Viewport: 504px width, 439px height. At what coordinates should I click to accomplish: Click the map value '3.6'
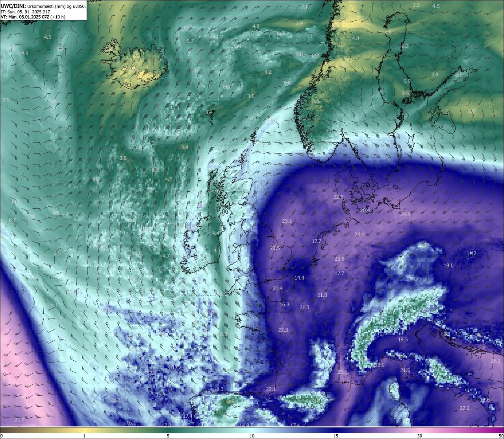[x=251, y=96]
